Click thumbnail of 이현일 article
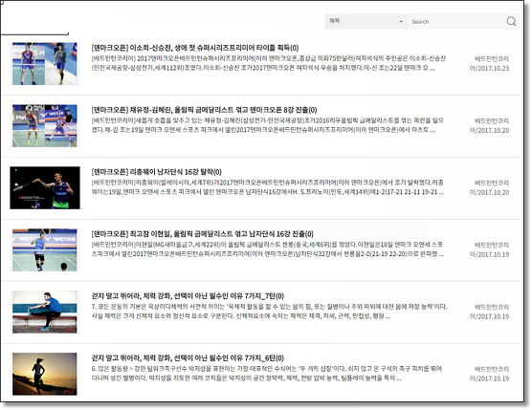 tap(45, 249)
